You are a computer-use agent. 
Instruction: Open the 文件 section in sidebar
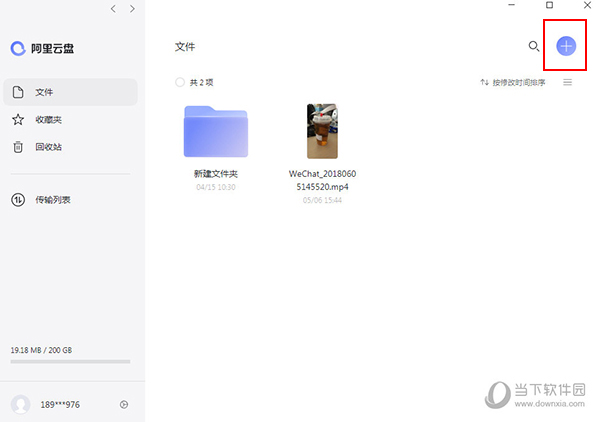coord(70,92)
